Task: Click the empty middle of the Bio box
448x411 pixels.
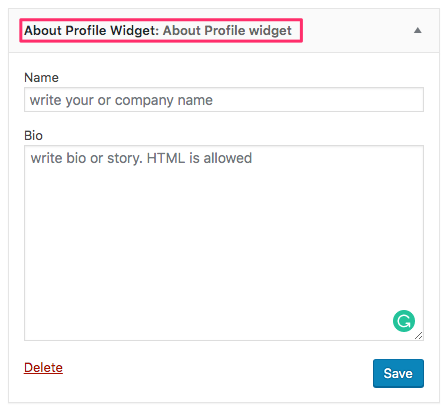Action: point(224,243)
